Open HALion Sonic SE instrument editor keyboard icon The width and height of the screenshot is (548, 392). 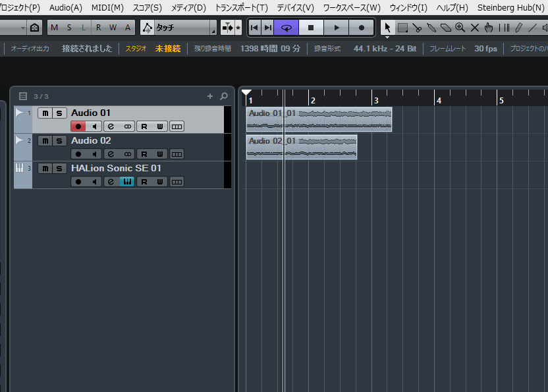pyautogui.click(x=127, y=181)
